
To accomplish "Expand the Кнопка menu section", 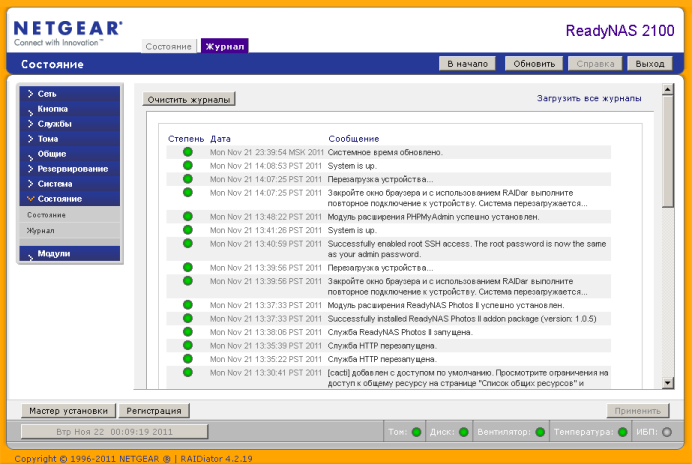I will tap(70, 109).
